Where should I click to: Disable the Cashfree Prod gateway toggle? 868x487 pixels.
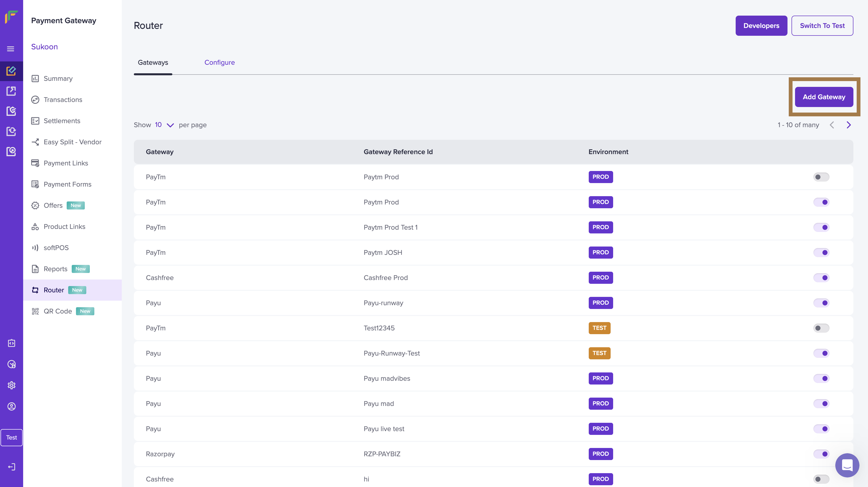[x=821, y=278]
